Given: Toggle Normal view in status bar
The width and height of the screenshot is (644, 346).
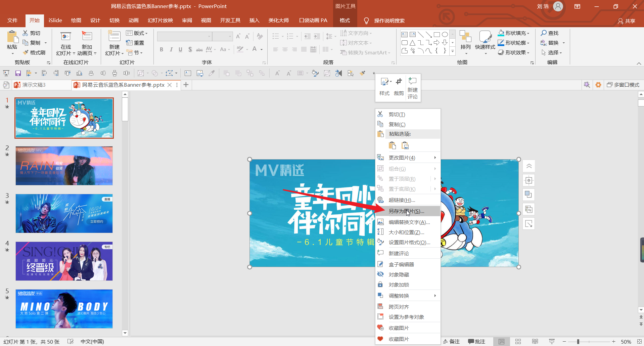Looking at the screenshot, I should click(501, 341).
